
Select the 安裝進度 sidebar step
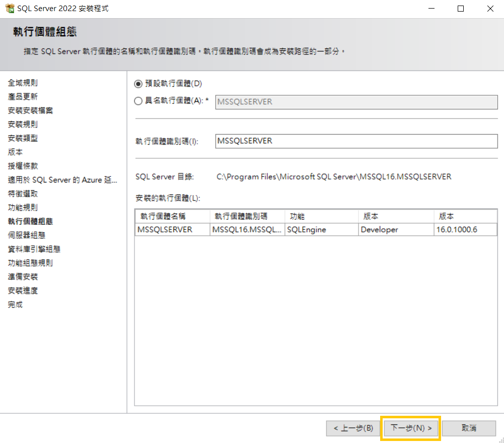coord(23,290)
